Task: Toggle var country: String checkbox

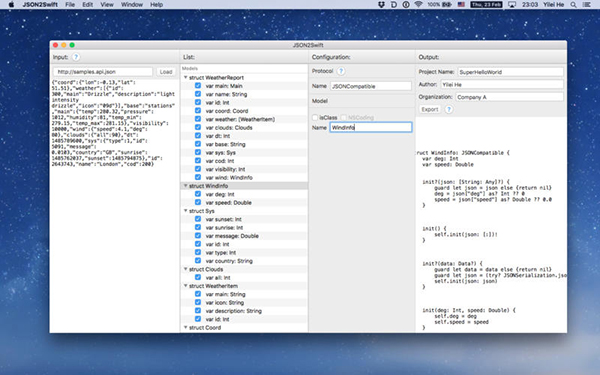Action: click(198, 261)
